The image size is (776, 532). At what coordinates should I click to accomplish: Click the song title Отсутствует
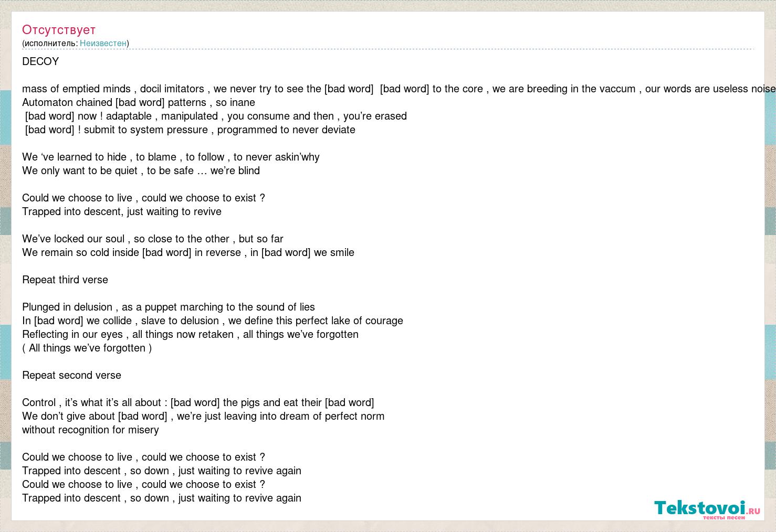(59, 30)
